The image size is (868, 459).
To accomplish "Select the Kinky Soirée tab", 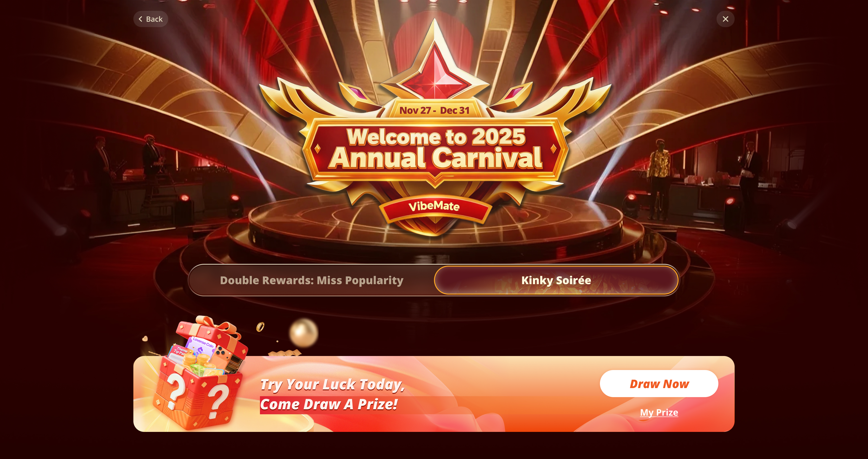I will click(x=556, y=280).
